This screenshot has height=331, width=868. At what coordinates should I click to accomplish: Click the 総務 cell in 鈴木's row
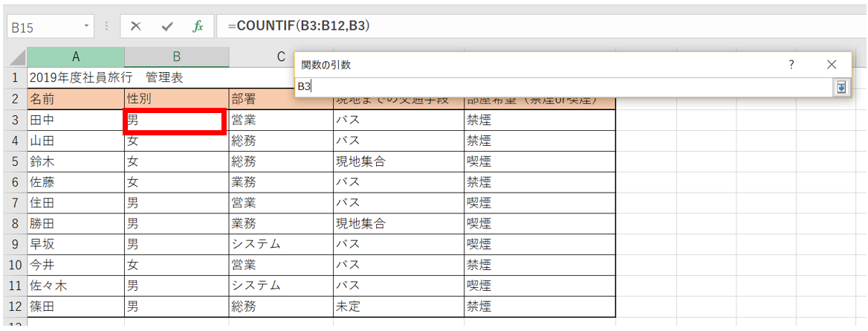coord(281,161)
